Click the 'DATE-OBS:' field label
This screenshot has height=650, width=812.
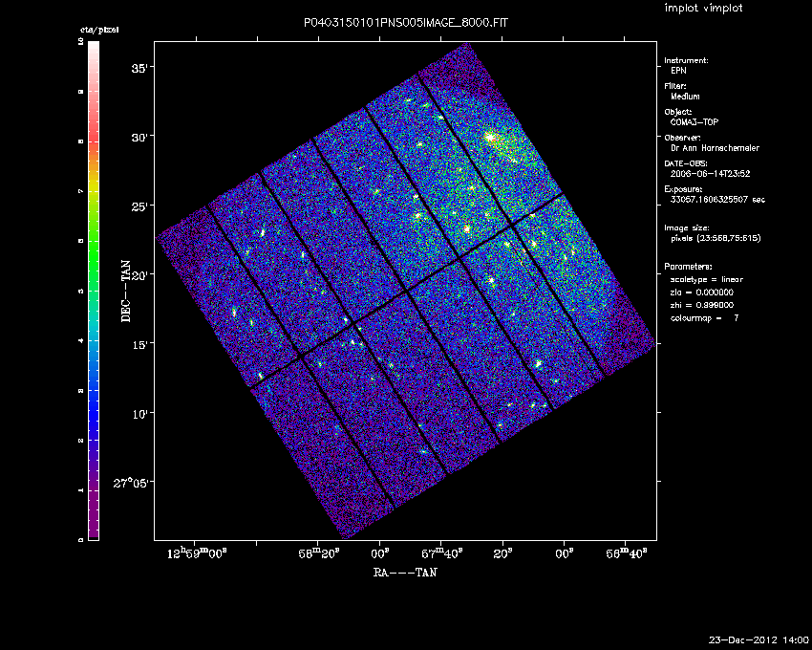point(685,163)
